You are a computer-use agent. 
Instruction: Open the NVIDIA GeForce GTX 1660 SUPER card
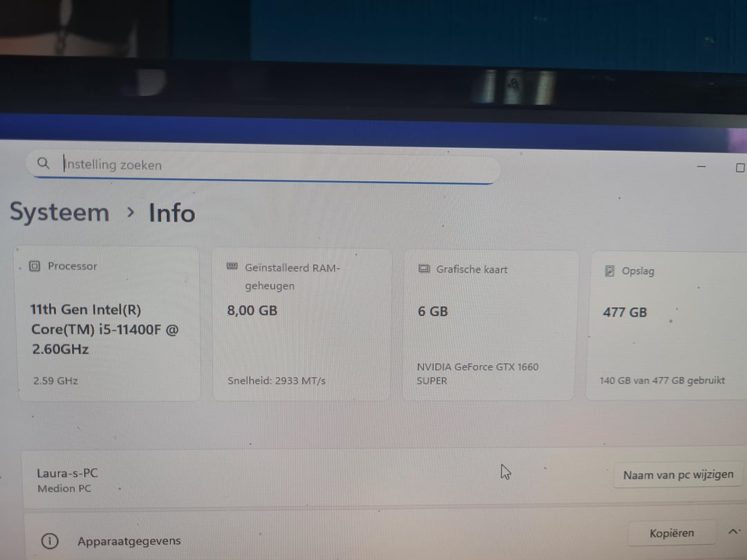coord(488,326)
